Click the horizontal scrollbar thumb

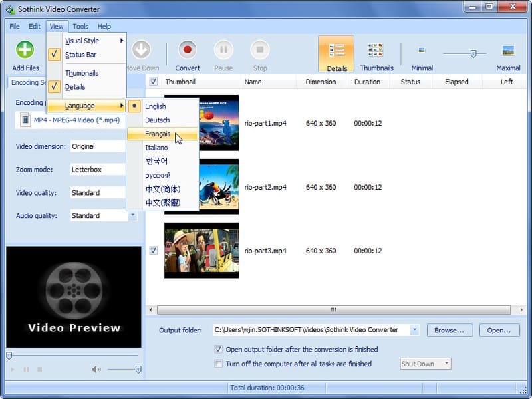click(x=334, y=310)
